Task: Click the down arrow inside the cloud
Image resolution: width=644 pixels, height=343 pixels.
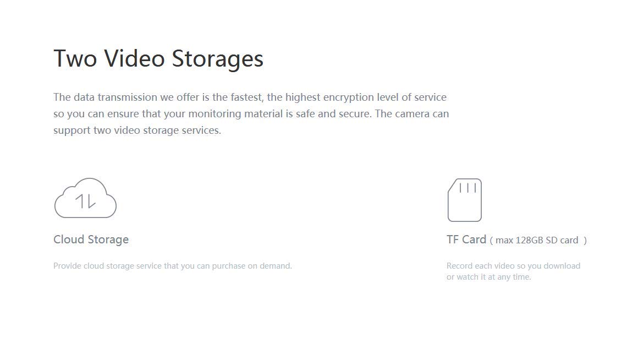Action: click(x=91, y=202)
